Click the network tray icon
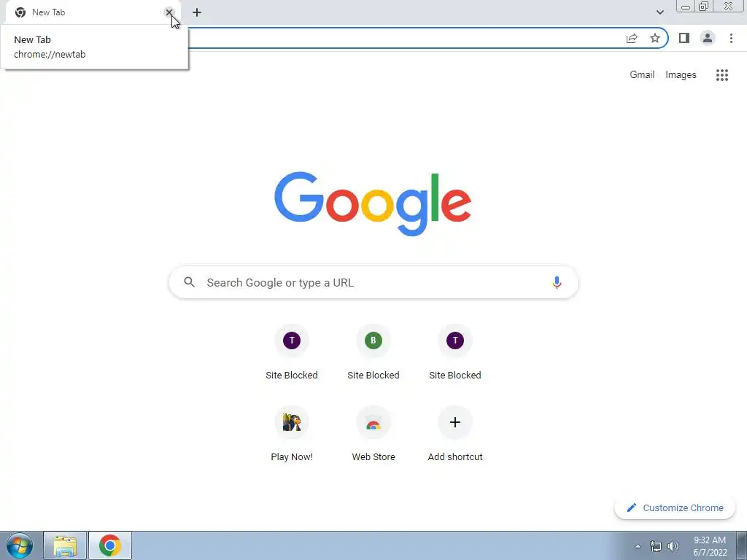 pyautogui.click(x=656, y=546)
